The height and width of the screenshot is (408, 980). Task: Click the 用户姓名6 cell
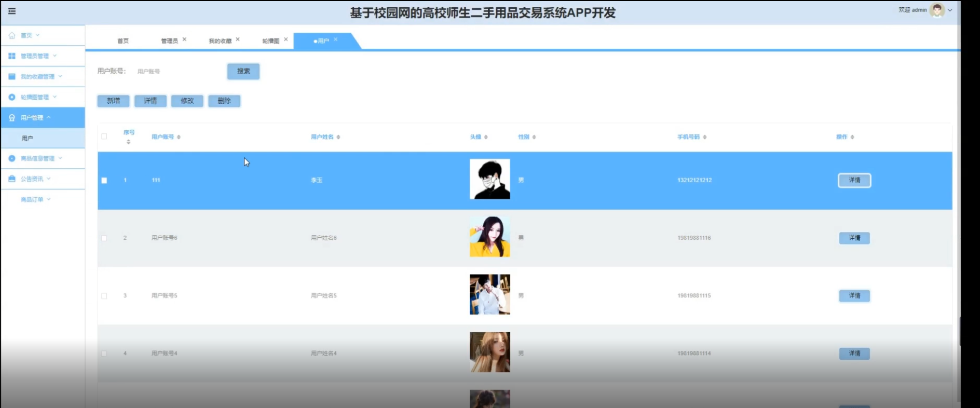tap(324, 238)
